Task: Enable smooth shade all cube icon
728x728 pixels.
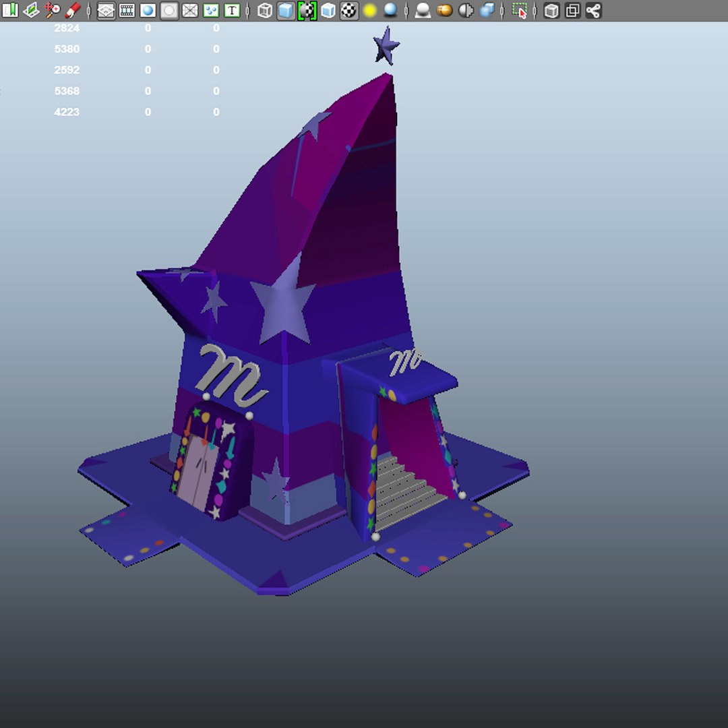Action: coord(286,10)
